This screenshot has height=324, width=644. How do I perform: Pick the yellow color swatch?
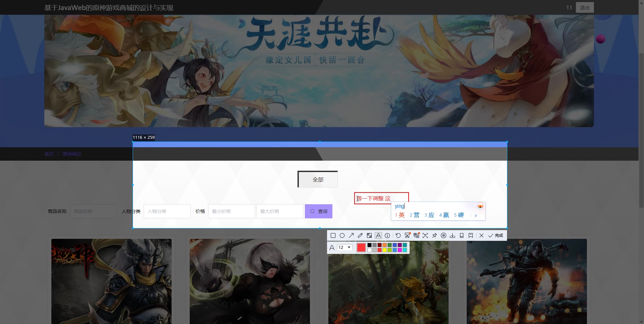click(384, 250)
